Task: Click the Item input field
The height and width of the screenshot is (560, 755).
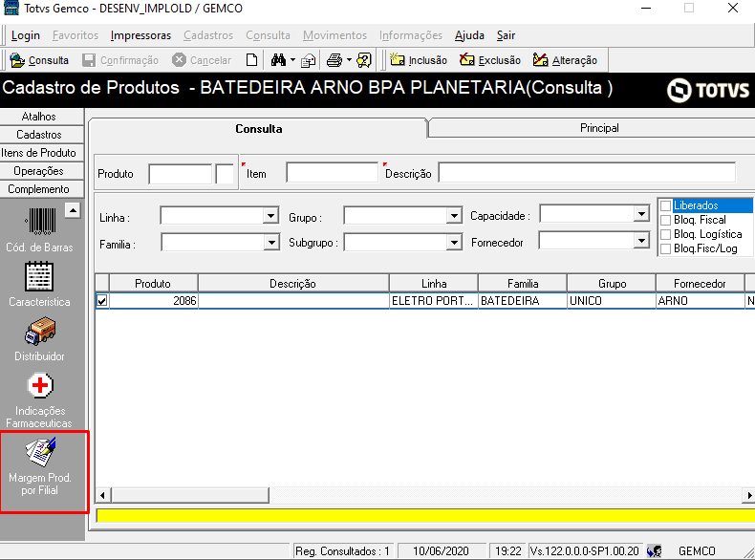Action: point(332,172)
